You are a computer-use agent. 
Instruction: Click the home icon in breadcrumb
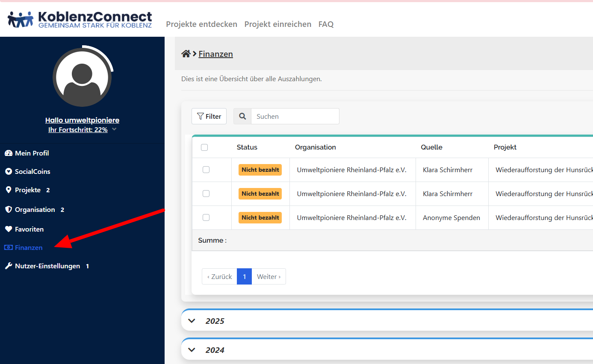click(x=186, y=54)
